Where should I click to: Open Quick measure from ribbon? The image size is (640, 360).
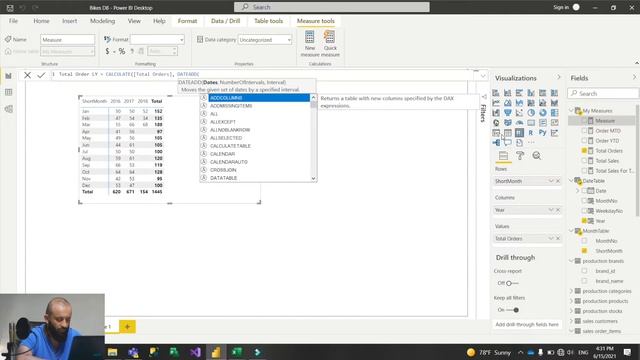[x=330, y=44]
